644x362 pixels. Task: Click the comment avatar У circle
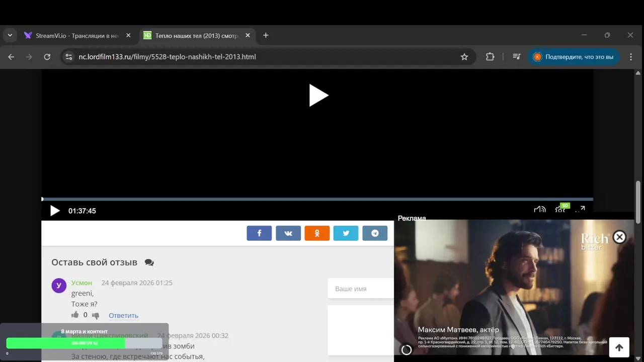pyautogui.click(x=59, y=286)
